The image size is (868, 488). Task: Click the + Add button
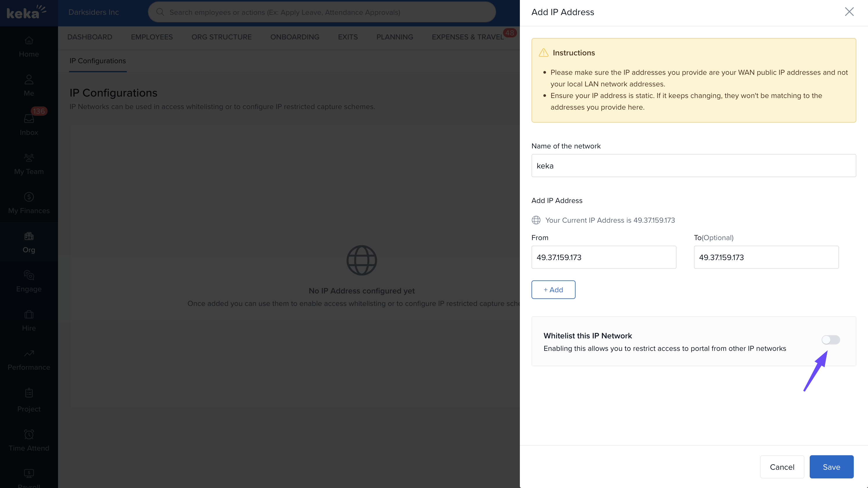553,290
